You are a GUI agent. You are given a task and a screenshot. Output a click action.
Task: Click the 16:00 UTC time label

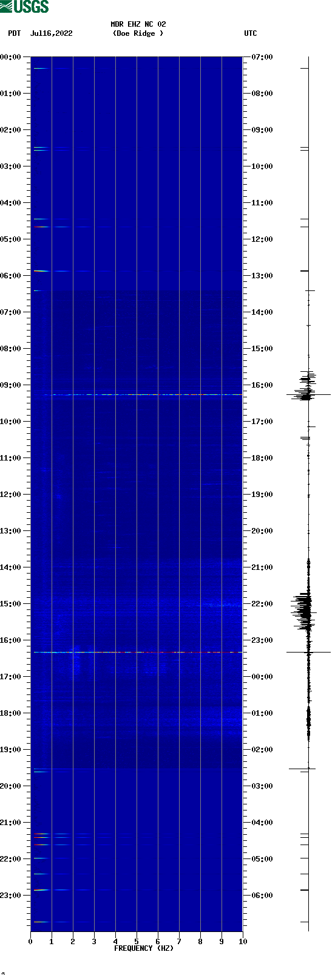point(262,385)
